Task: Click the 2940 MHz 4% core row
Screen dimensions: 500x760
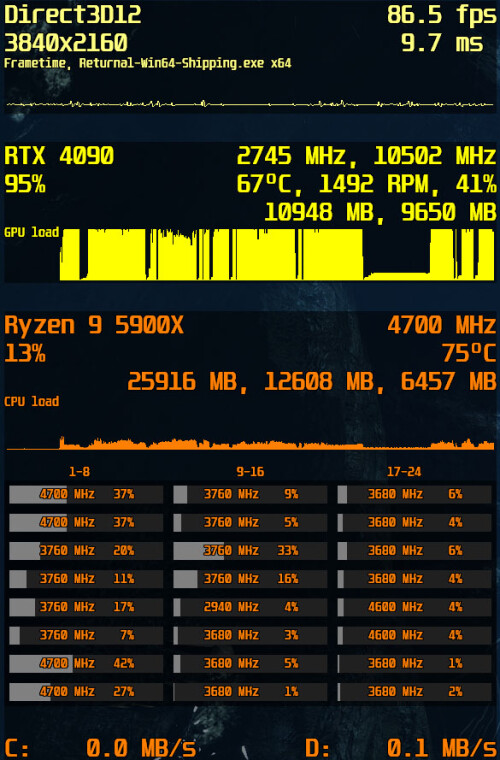Action: [250, 607]
